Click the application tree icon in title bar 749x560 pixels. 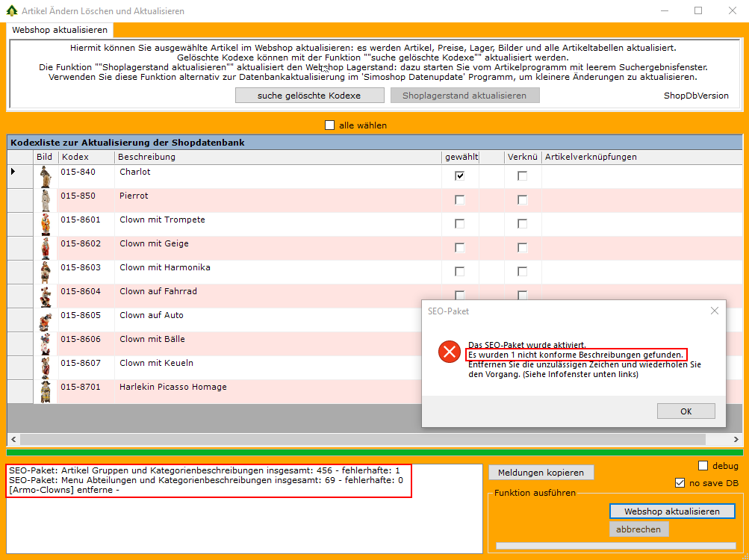click(10, 11)
